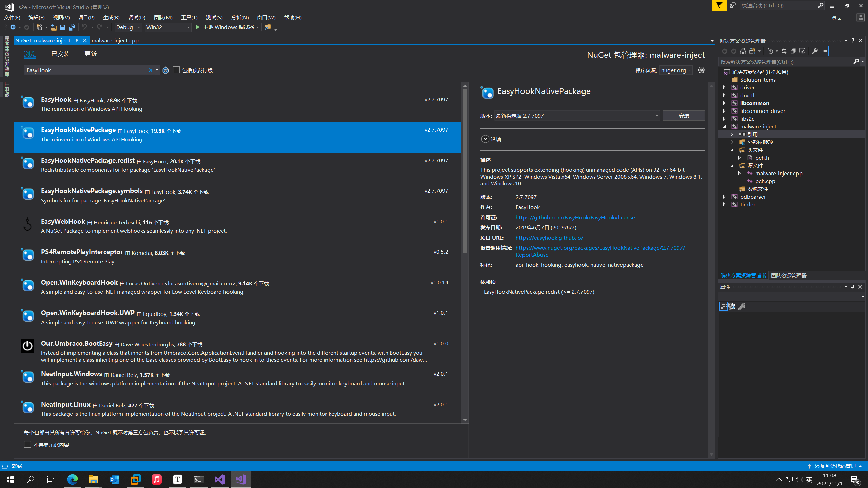Sync with active document icon
This screenshot has width=868, height=488.
tap(784, 51)
